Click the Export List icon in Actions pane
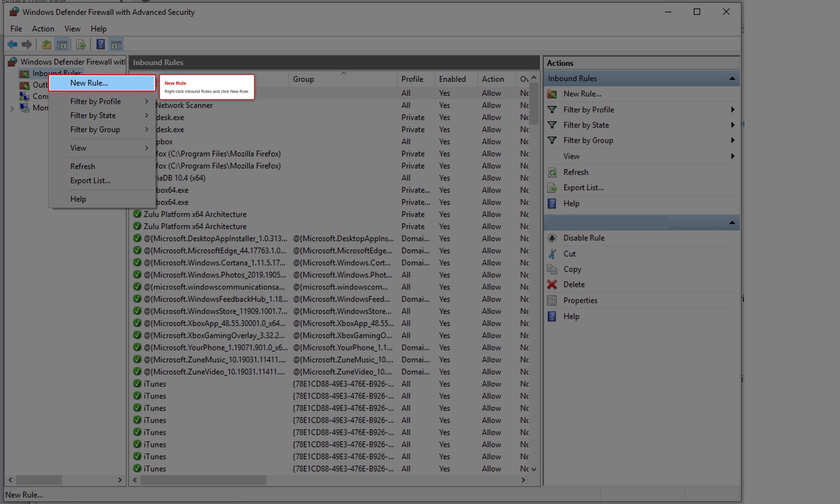 click(552, 188)
